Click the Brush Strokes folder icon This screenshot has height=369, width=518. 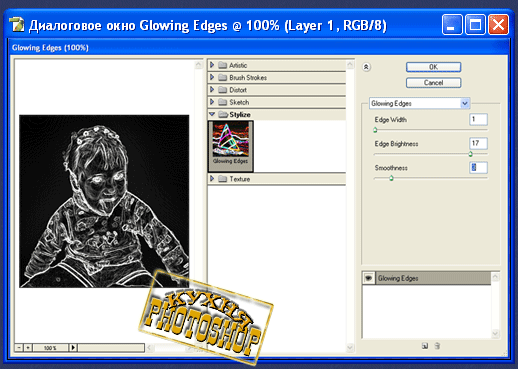222,78
